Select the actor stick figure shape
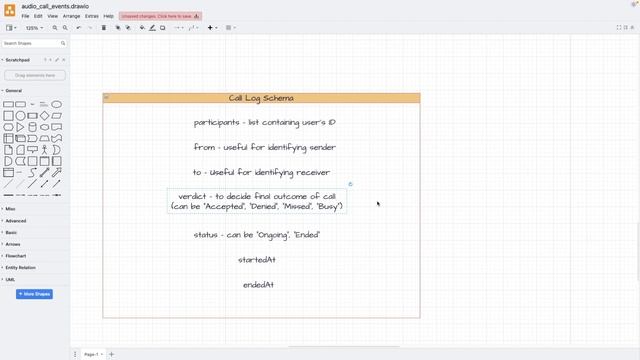 pyautogui.click(x=44, y=150)
